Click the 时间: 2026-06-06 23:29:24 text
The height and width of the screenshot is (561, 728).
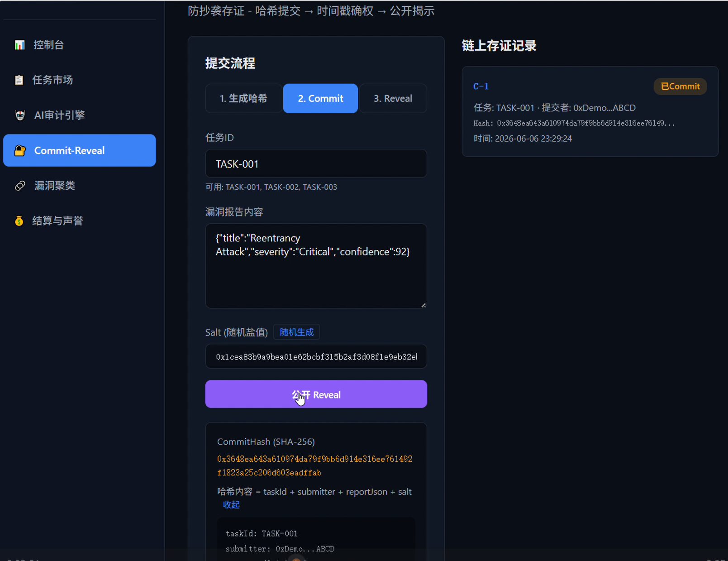(523, 139)
